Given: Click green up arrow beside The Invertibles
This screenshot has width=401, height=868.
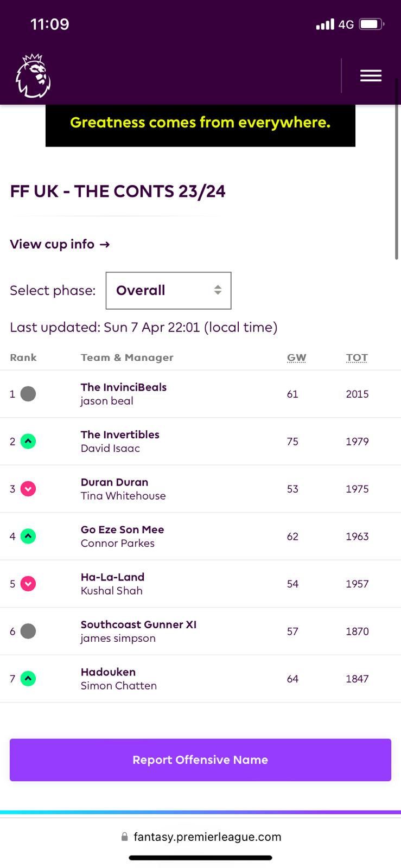Looking at the screenshot, I should click(28, 442).
